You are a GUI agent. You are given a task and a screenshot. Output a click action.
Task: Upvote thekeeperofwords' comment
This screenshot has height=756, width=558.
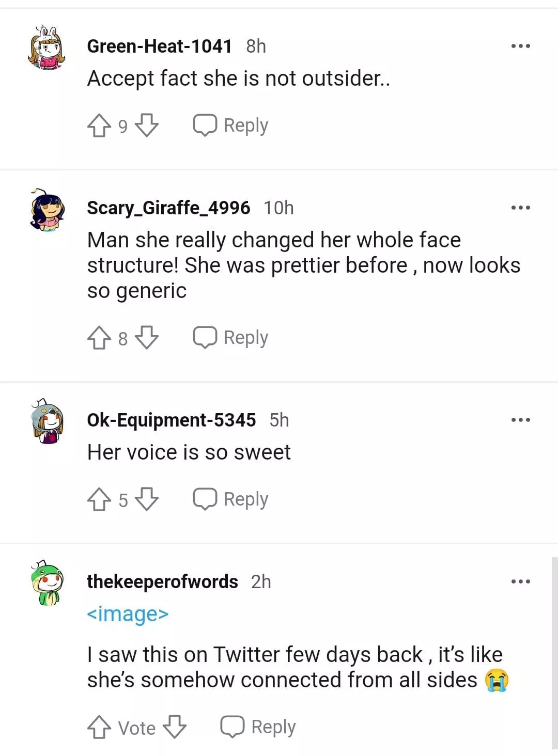tap(99, 728)
